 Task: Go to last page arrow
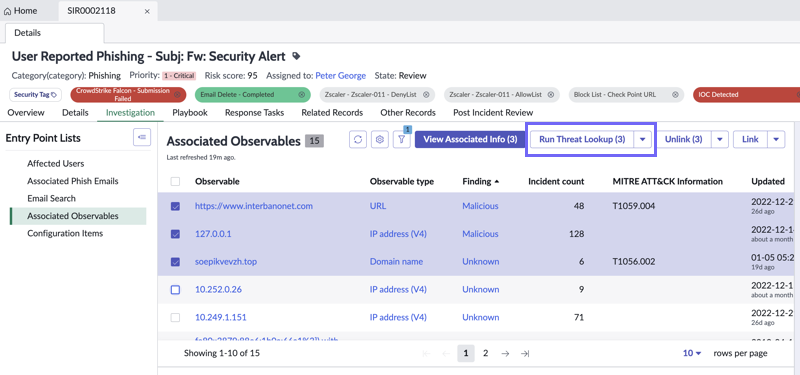click(524, 353)
